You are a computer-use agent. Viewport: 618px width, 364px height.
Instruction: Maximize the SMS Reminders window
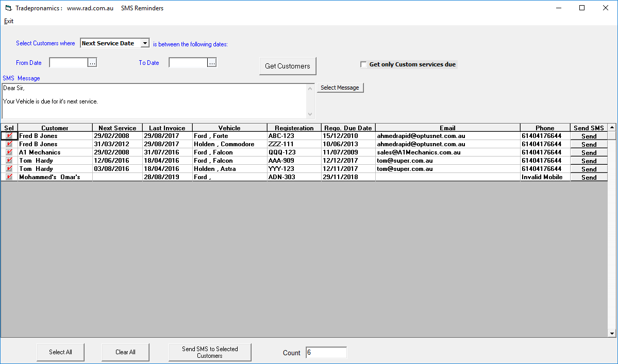(x=582, y=8)
